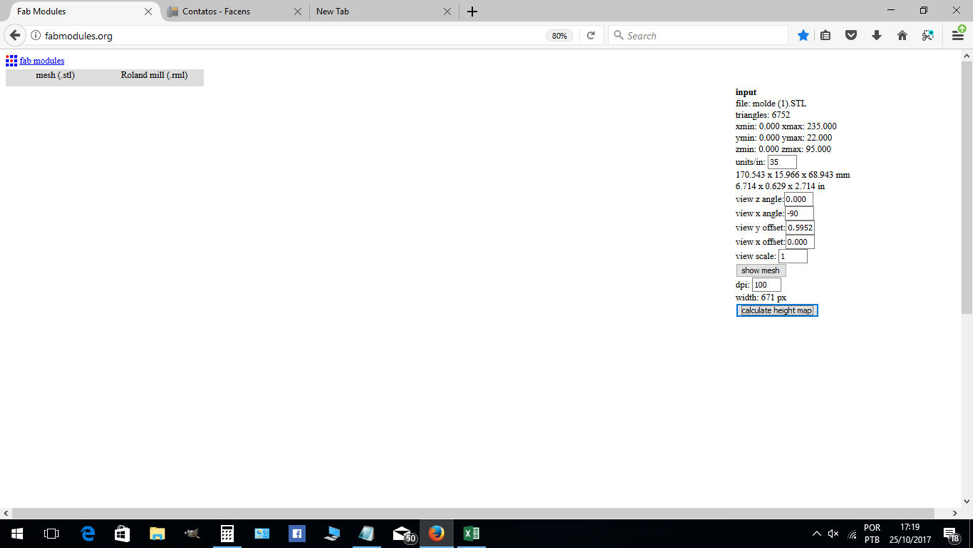Reload the page with the refresh icon
Screen dimensions: 973x548
[x=591, y=35]
